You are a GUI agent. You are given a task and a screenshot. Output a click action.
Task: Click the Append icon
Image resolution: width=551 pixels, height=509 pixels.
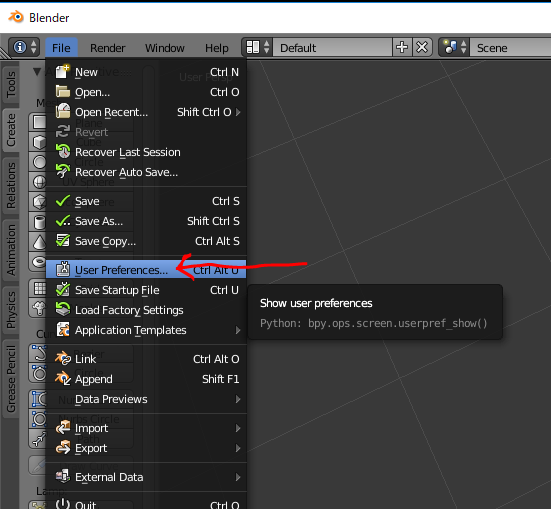tap(63, 379)
